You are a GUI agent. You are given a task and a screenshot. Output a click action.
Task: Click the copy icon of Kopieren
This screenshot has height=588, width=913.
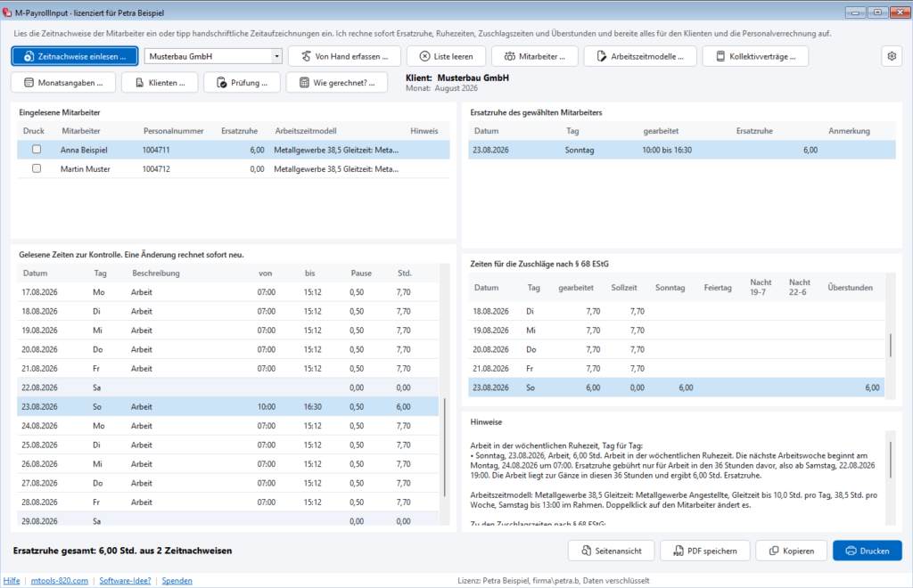tap(774, 551)
